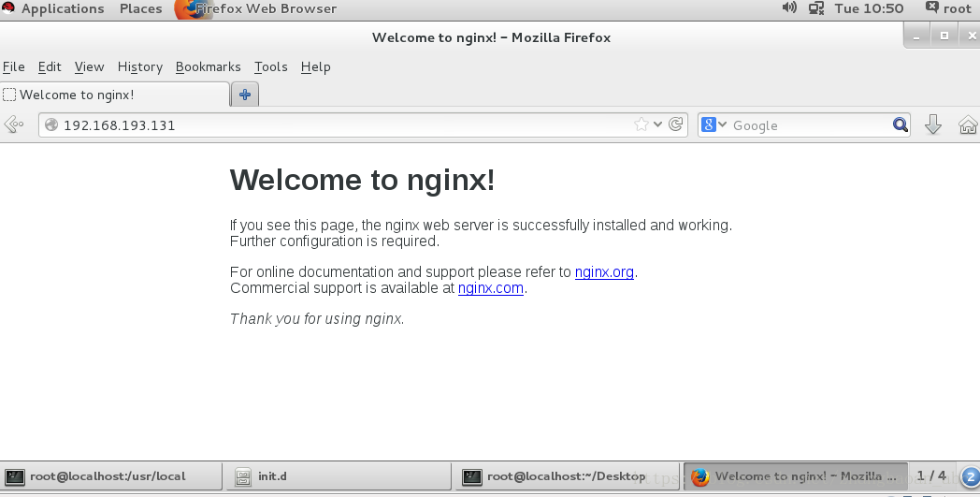Click the Further configuration is required. text
Image resolution: width=980 pixels, height=497 pixels.
coord(335,241)
